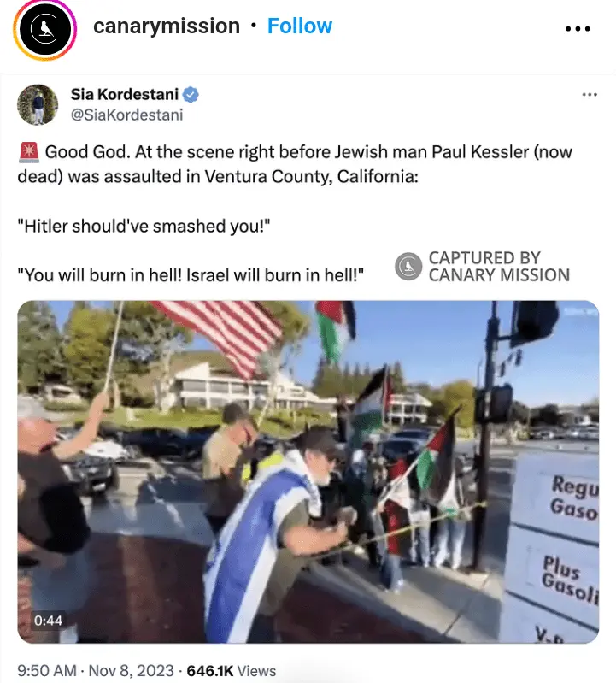
Task: View the 646.1K views count
Action: [232, 671]
